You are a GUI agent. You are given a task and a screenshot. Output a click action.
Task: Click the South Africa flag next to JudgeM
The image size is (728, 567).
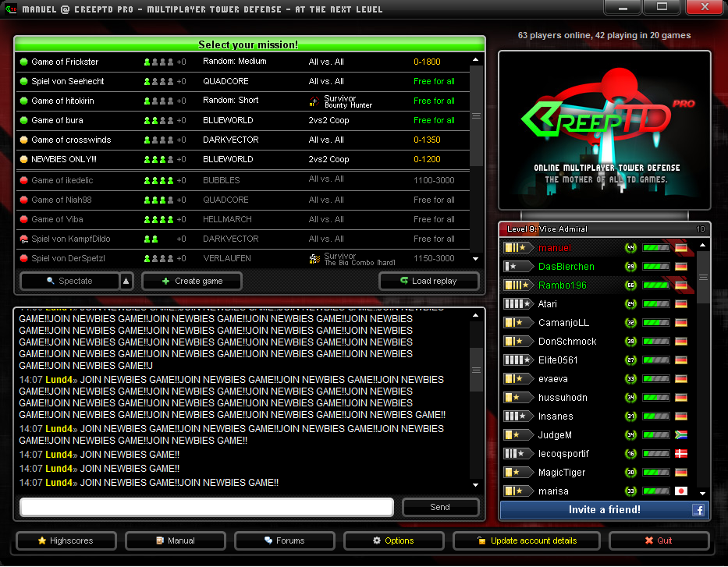pos(680,435)
